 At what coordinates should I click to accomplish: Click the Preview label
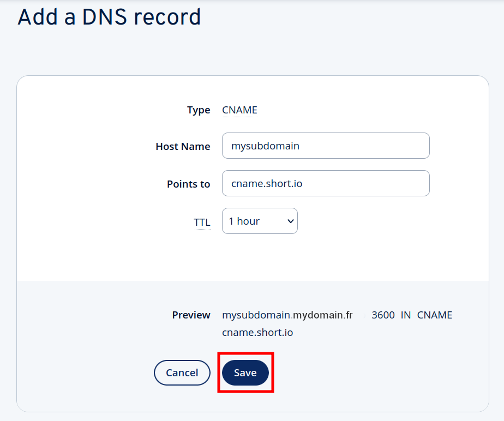[191, 315]
